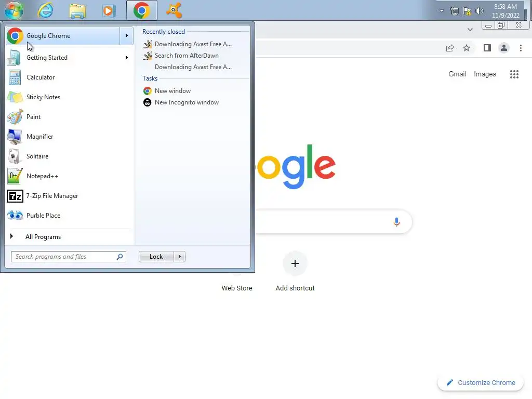Viewport: 532px width, 399px height.
Task: Expand the Getting Started submenu arrow
Action: point(127,58)
